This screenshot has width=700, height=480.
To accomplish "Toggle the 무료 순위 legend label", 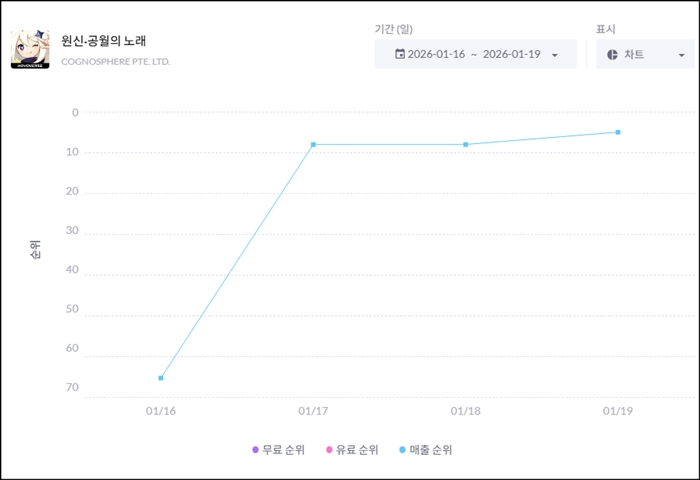I will 284,450.
